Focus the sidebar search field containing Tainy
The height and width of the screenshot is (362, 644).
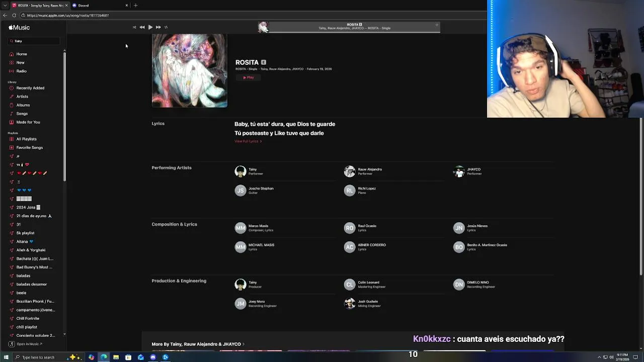pos(34,41)
